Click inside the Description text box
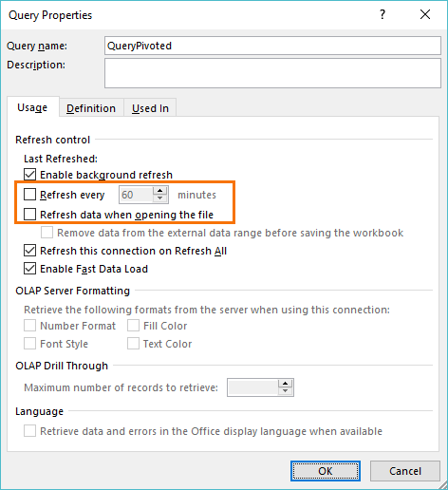Screen dimensions: 448x490 272,73
